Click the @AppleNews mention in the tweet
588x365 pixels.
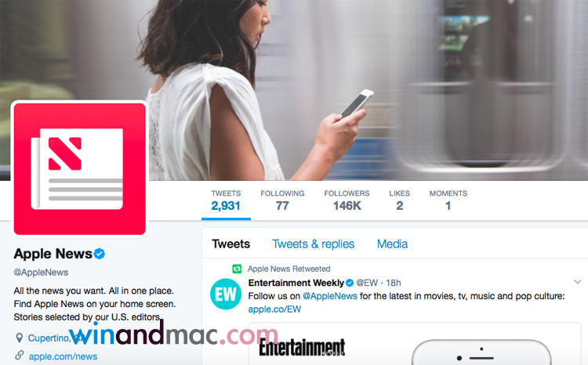330,296
